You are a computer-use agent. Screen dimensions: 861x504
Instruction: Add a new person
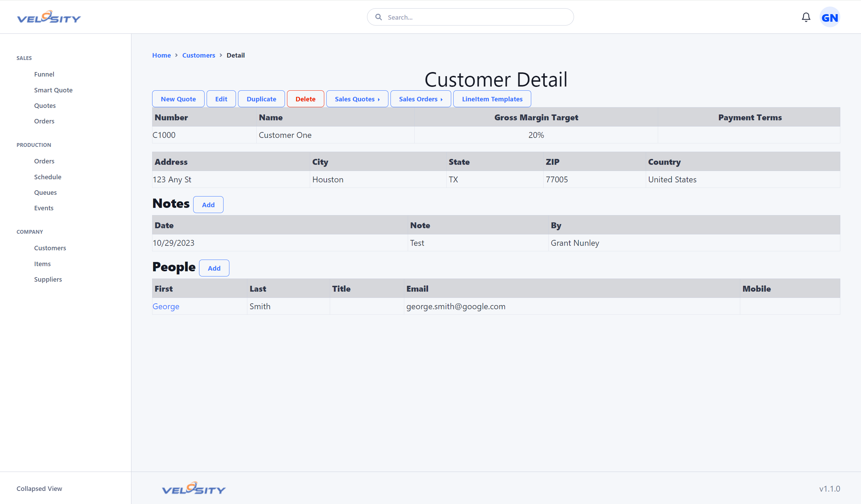pos(214,268)
